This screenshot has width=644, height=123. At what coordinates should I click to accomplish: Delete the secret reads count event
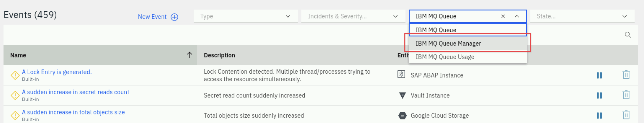[x=626, y=95]
